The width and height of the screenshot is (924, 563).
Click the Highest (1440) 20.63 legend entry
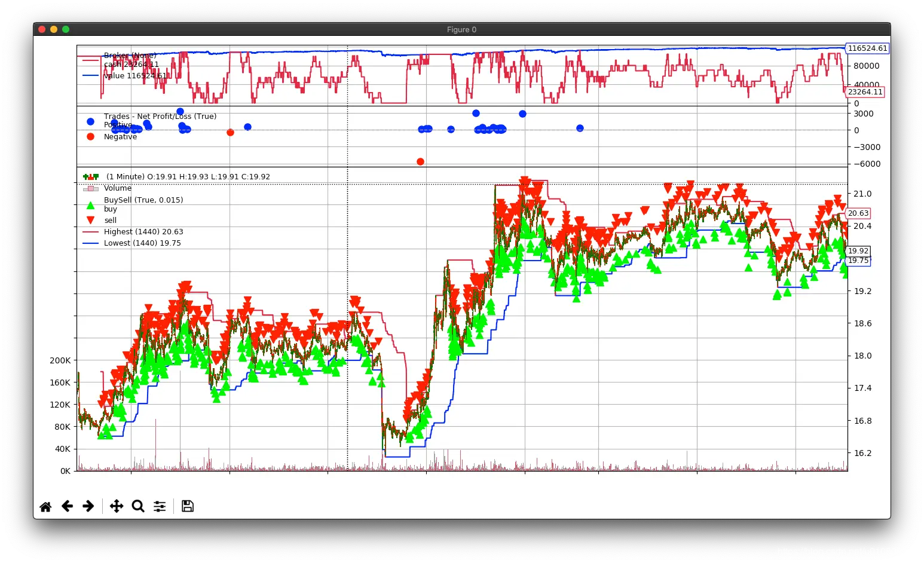pyautogui.click(x=143, y=232)
